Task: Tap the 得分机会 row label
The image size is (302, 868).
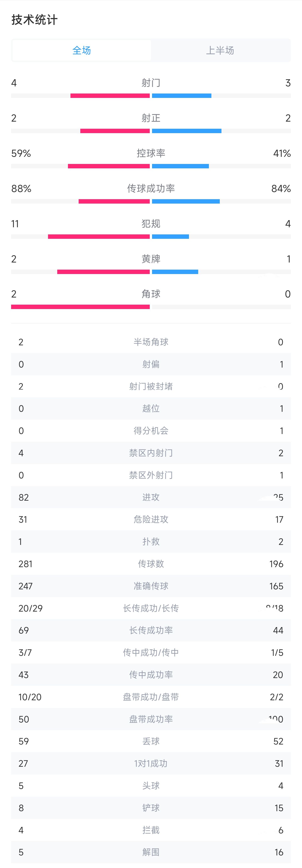Action: coord(151,431)
